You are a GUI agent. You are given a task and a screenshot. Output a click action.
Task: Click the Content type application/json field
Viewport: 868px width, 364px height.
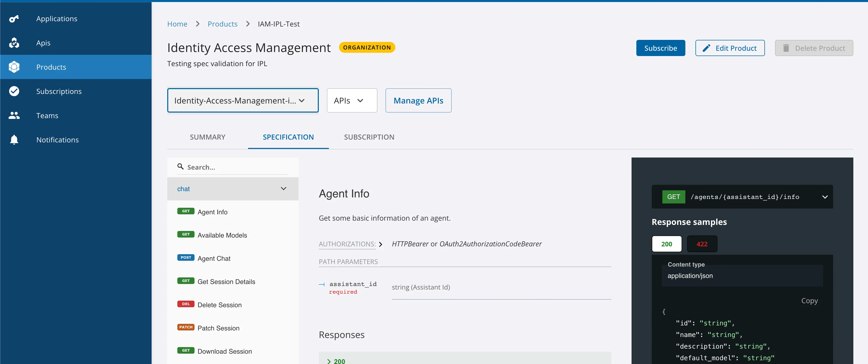(x=742, y=275)
